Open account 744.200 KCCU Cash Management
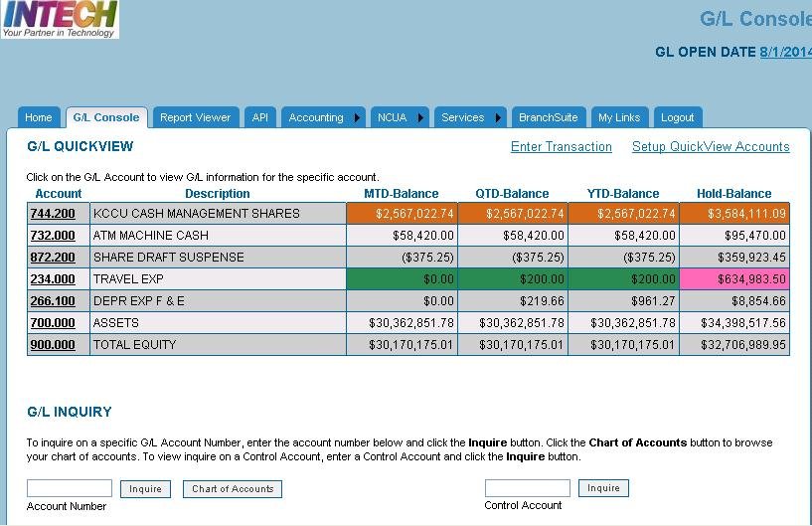 (x=53, y=214)
